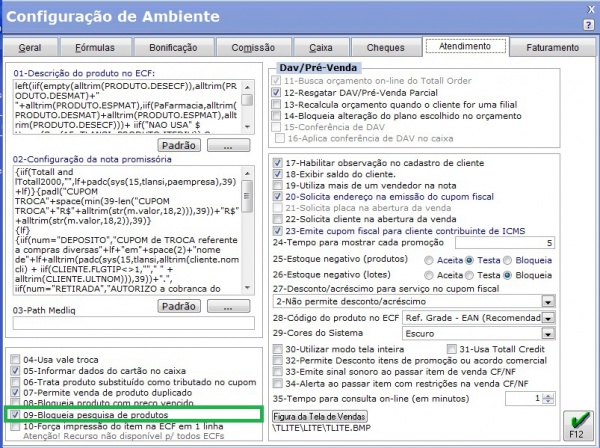Click Padrão under the nota promissória config
Viewport: 600px width, 448px height.
point(179,306)
